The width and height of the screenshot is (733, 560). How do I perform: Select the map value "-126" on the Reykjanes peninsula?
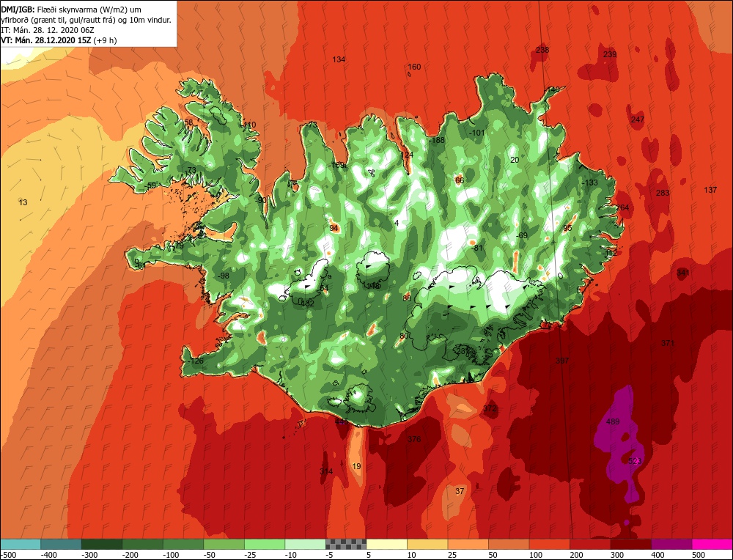click(195, 361)
